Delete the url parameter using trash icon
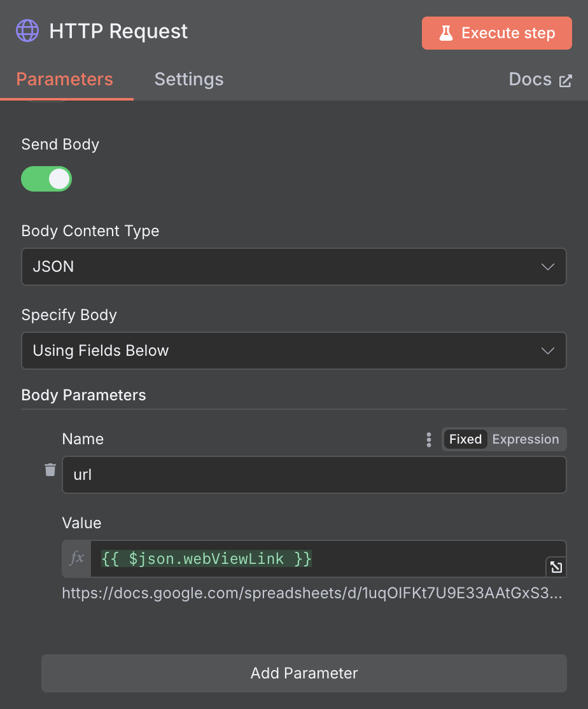The image size is (588, 709). coord(50,470)
